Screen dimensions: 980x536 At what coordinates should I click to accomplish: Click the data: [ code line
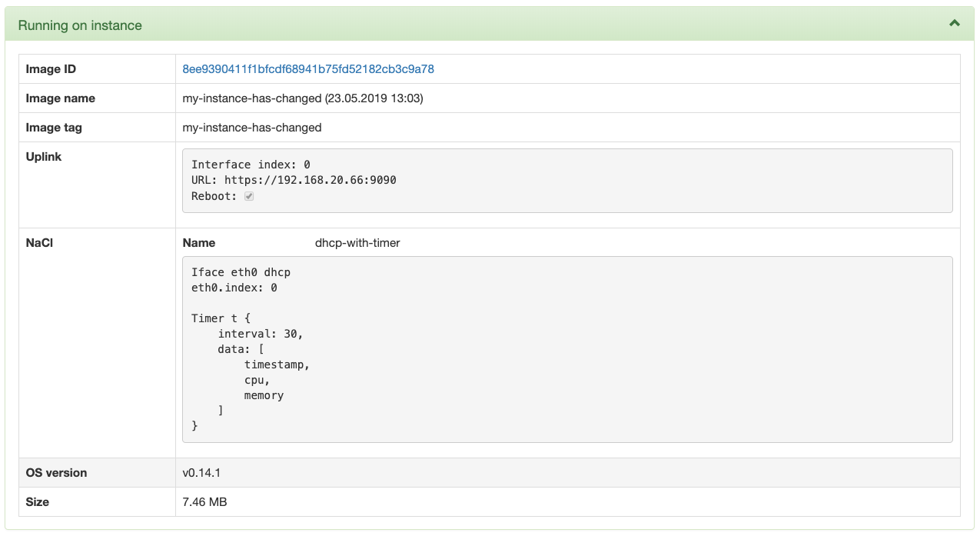point(241,349)
